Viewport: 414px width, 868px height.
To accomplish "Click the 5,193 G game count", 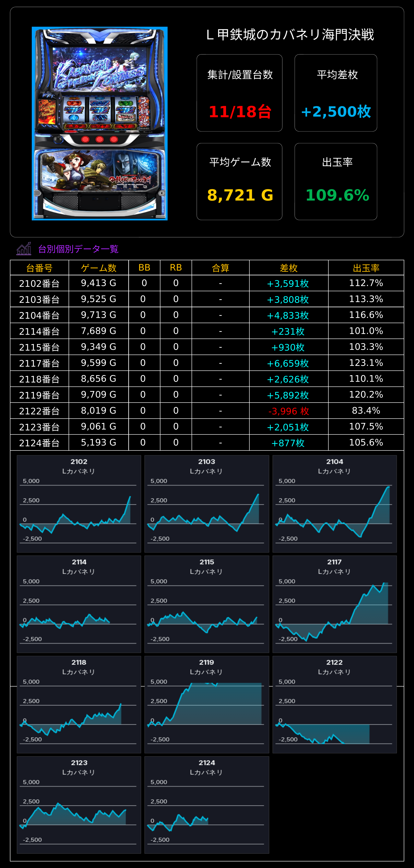I will [98, 442].
